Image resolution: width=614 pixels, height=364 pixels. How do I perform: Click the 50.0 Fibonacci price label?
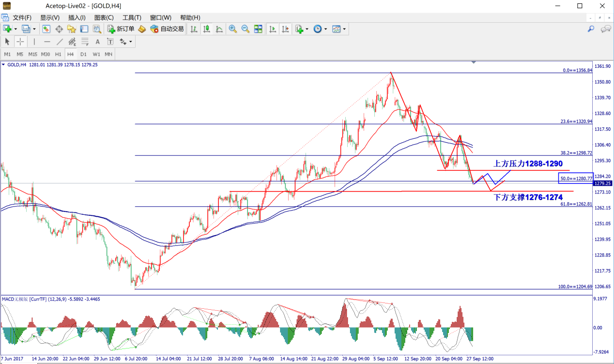[x=576, y=179]
